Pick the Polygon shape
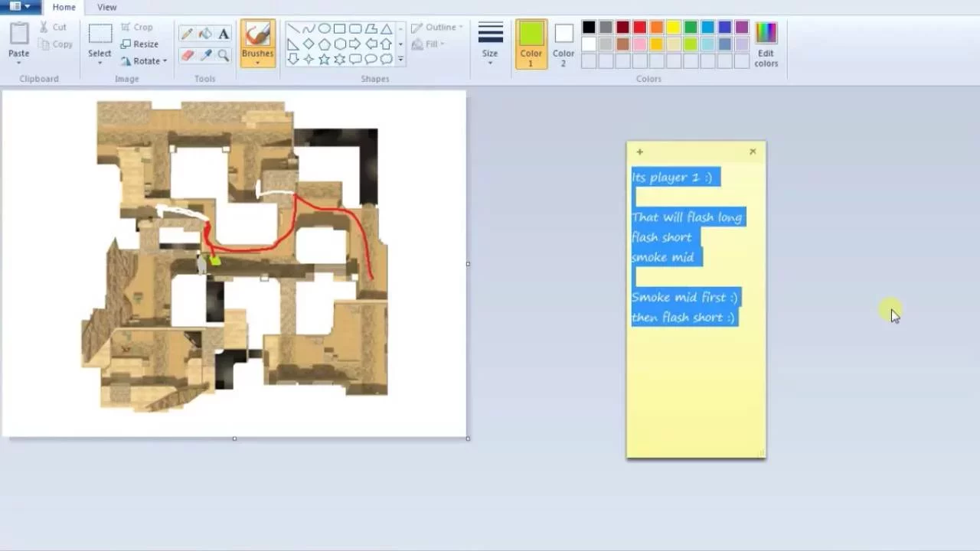 (371, 28)
